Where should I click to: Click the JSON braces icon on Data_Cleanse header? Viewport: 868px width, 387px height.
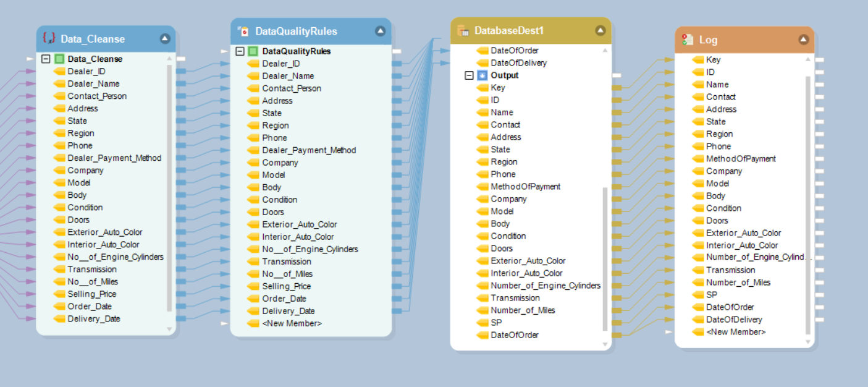tap(48, 38)
